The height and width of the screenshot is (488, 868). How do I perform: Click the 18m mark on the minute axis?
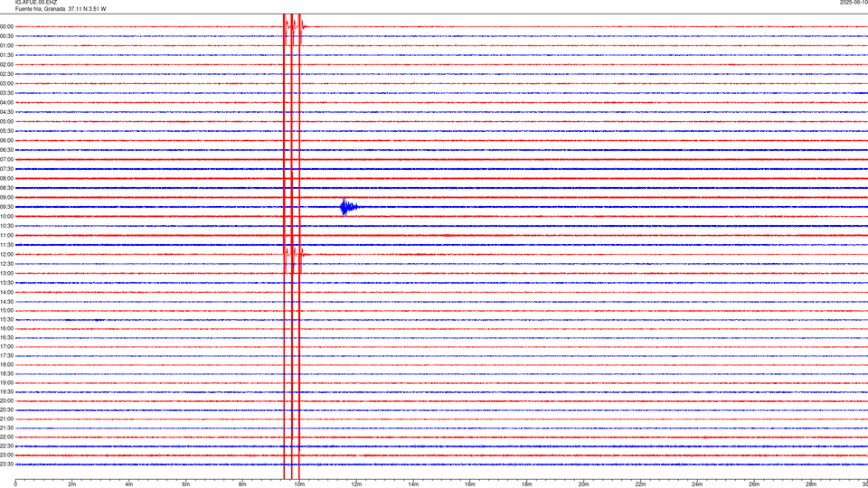526,484
